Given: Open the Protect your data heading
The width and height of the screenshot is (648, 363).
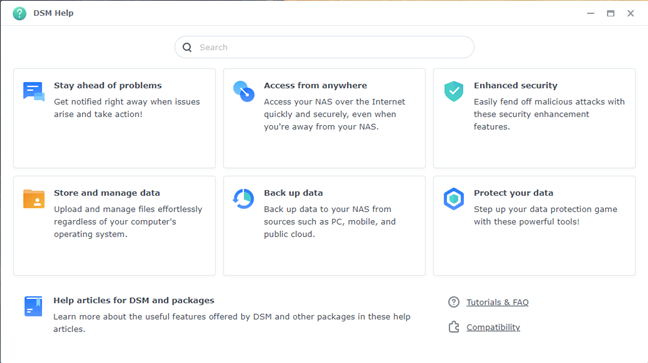Looking at the screenshot, I should pos(513,193).
